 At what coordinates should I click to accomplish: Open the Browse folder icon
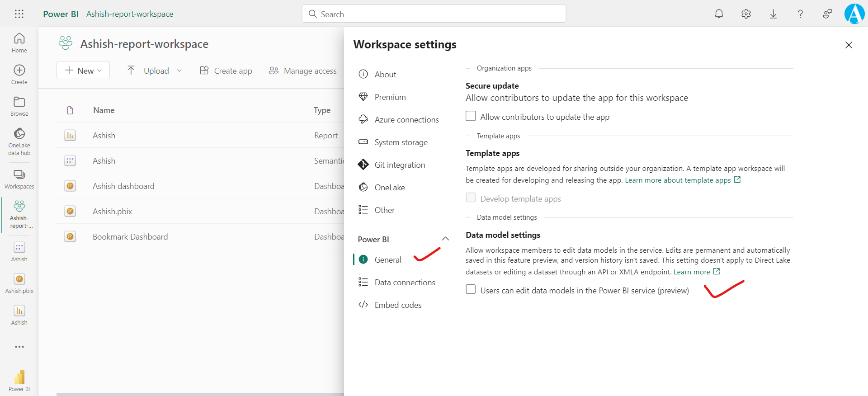click(x=19, y=106)
